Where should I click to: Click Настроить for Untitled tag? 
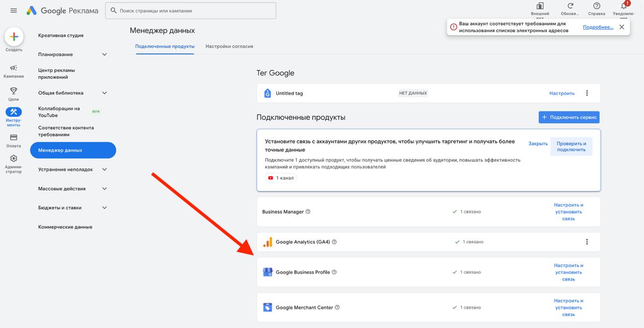tap(562, 93)
